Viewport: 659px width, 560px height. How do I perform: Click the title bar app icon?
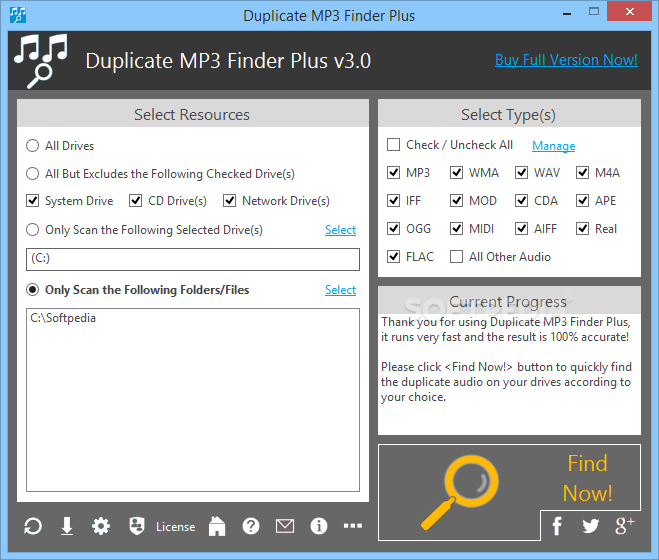(18, 15)
